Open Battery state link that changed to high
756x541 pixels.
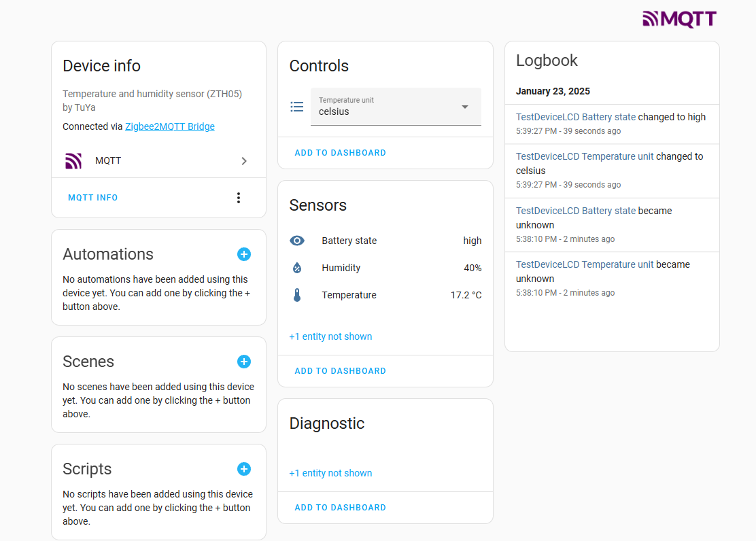576,117
